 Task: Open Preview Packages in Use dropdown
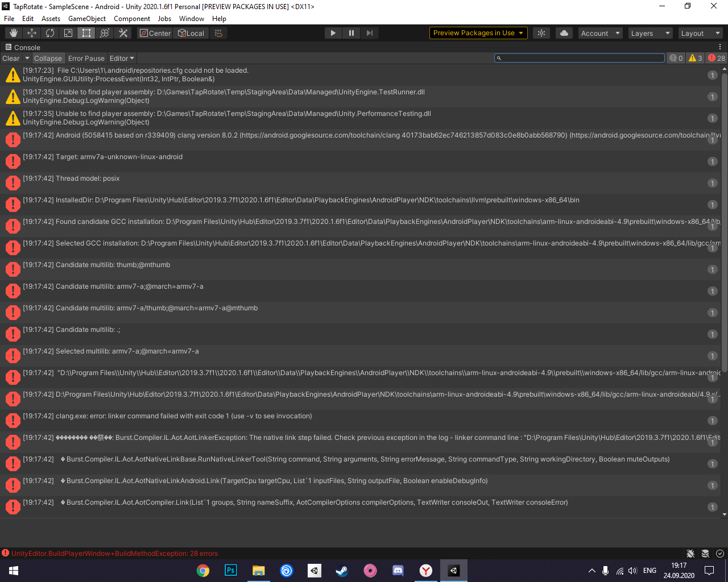coord(478,33)
